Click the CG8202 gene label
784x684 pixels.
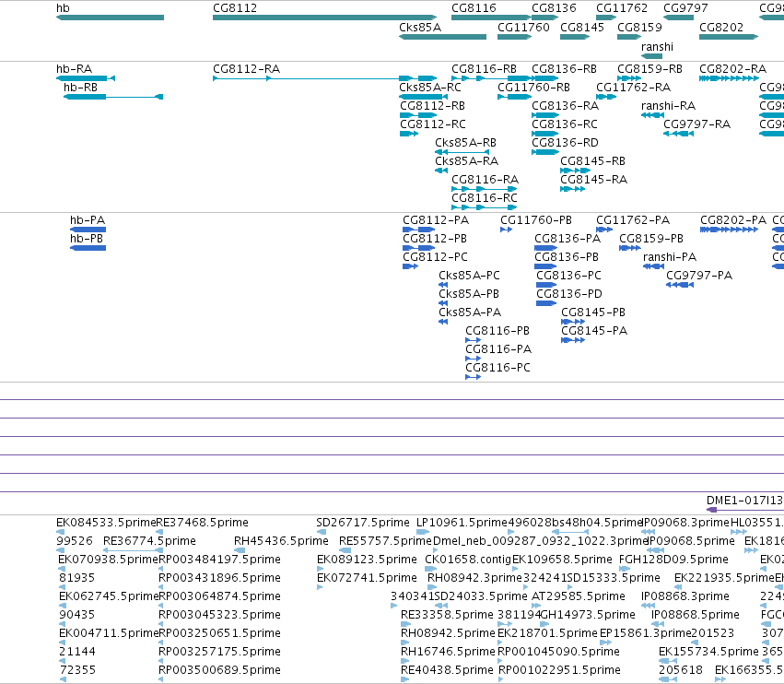point(721,27)
